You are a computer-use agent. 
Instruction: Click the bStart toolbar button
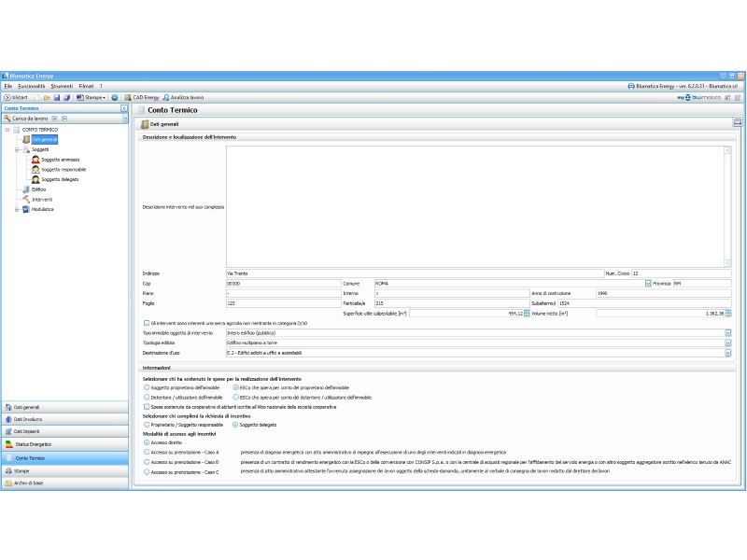click(16, 98)
